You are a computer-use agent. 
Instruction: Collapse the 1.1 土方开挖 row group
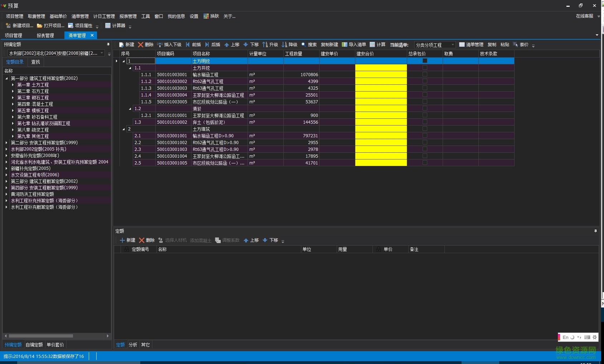[130, 68]
